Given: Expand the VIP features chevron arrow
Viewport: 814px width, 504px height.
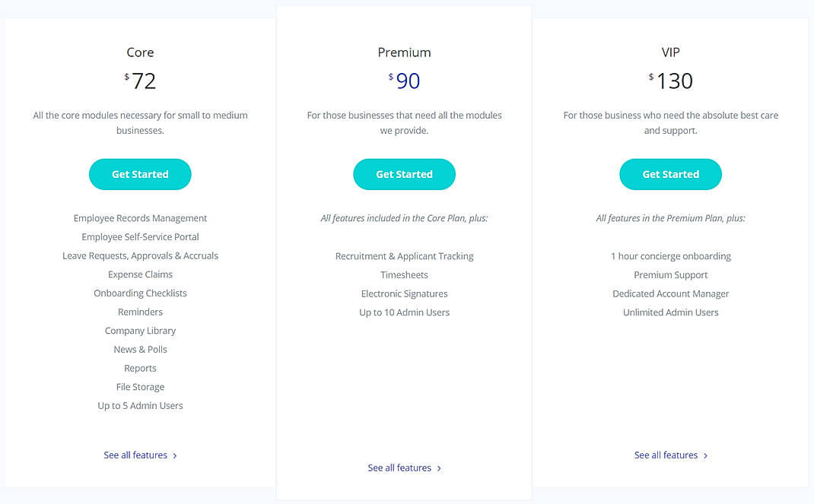Looking at the screenshot, I should click(705, 455).
